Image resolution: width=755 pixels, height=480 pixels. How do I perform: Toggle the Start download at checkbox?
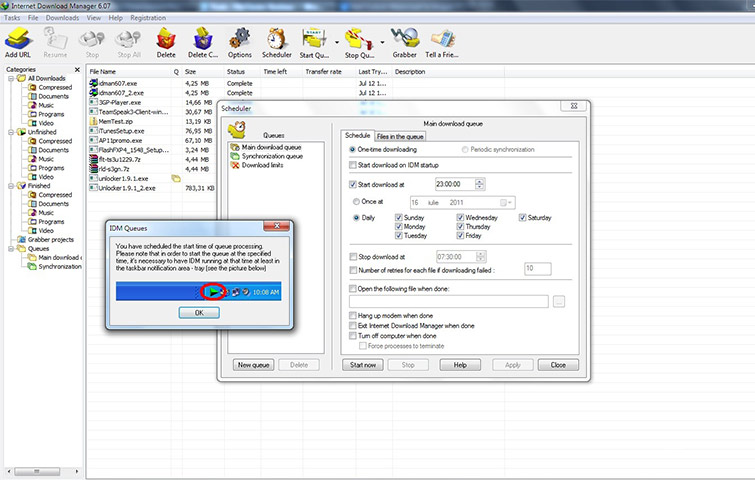click(352, 184)
